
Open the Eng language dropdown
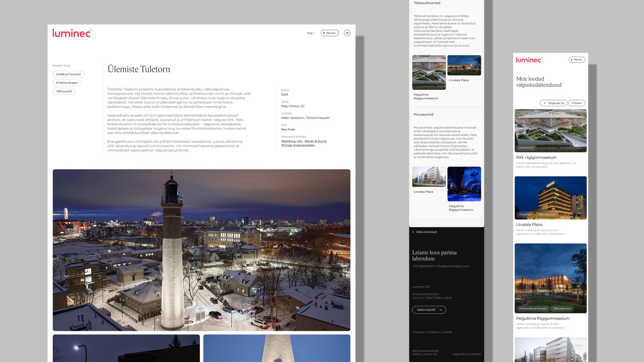pos(311,33)
